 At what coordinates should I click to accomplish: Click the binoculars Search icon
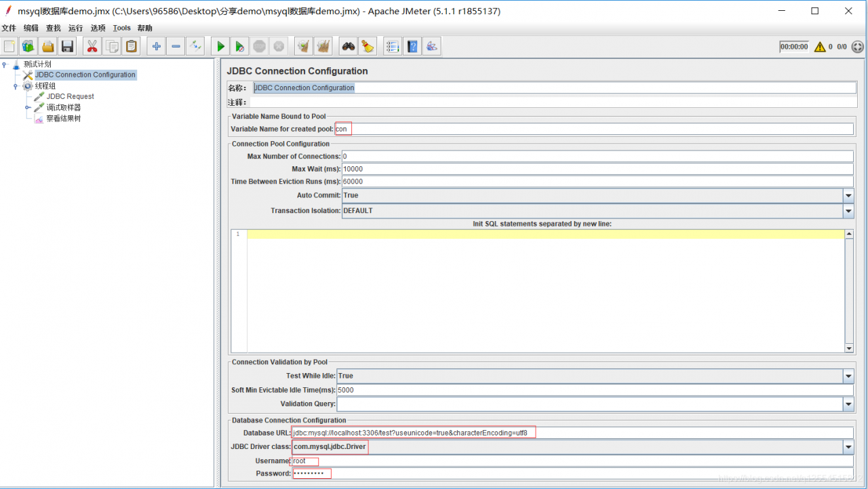click(x=348, y=46)
